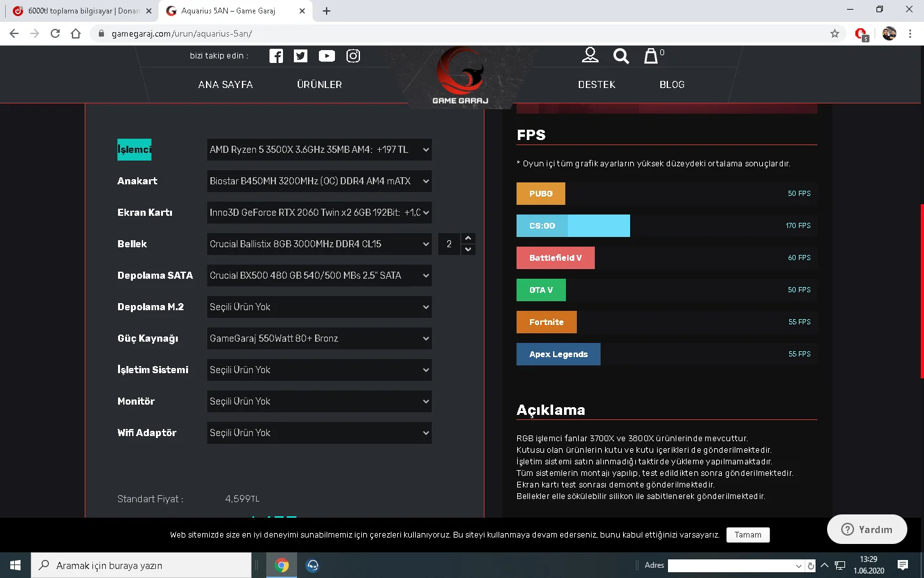Open the DESTEK menu item
The width and height of the screenshot is (924, 578).
coord(597,85)
